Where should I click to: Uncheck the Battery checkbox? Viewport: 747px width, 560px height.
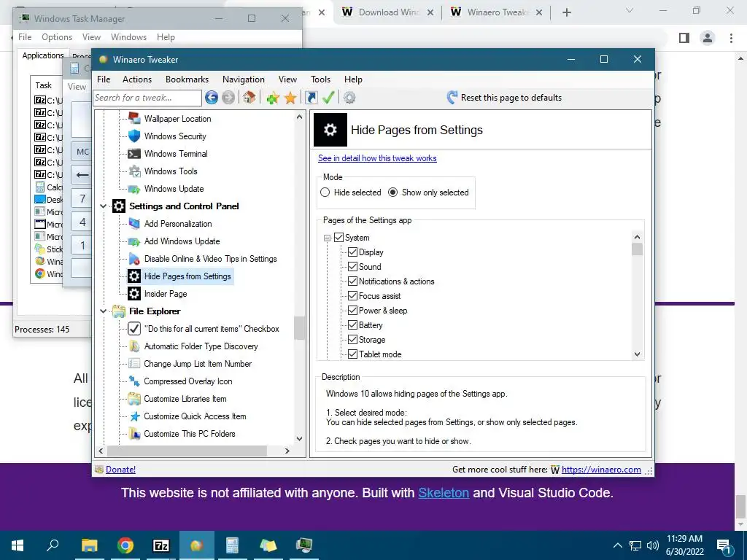click(352, 324)
